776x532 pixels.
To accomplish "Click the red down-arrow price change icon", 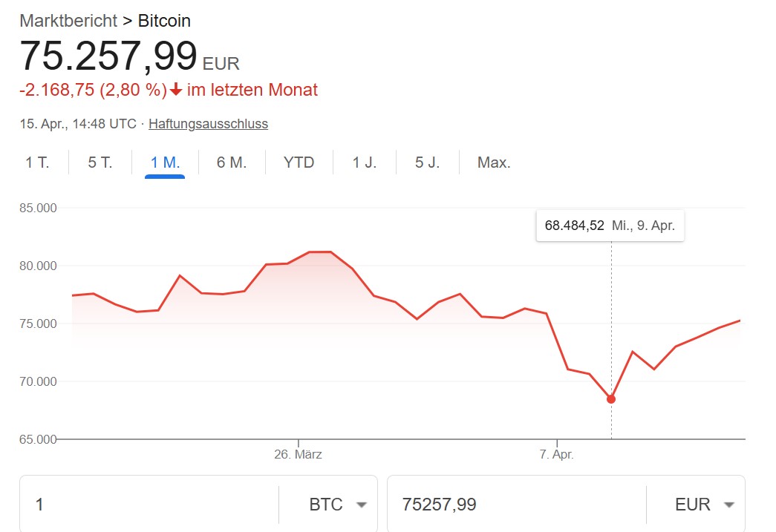I will pyautogui.click(x=176, y=90).
